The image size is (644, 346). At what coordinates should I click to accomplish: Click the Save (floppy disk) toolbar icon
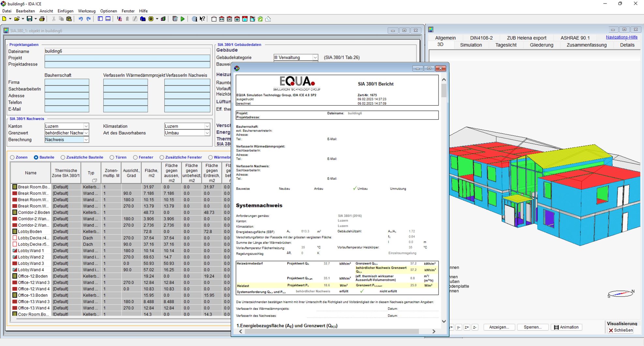point(29,19)
